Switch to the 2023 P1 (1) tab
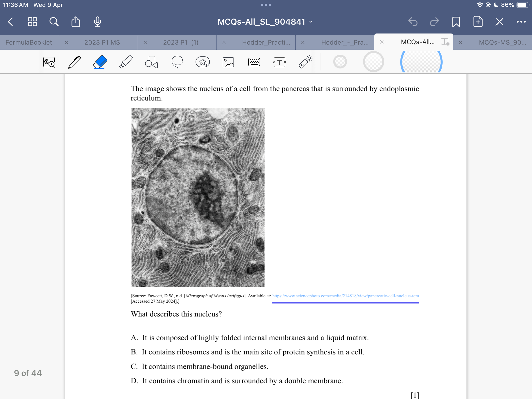 click(x=181, y=42)
